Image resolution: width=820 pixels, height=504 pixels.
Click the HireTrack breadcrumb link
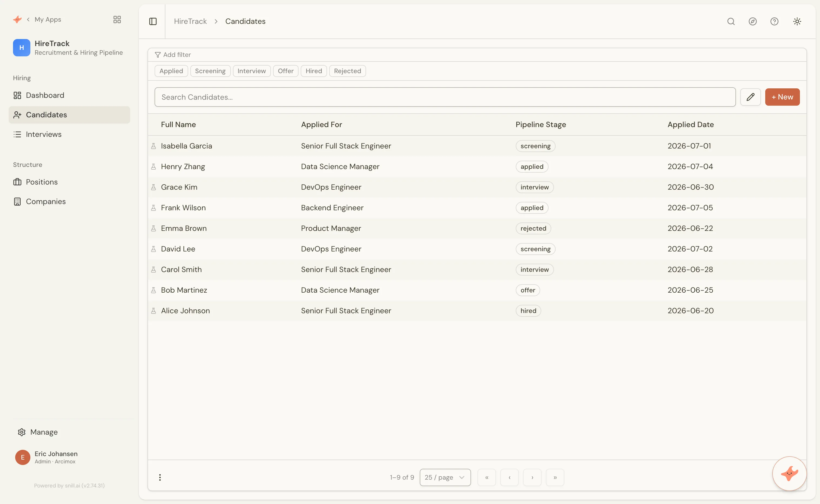(x=190, y=21)
